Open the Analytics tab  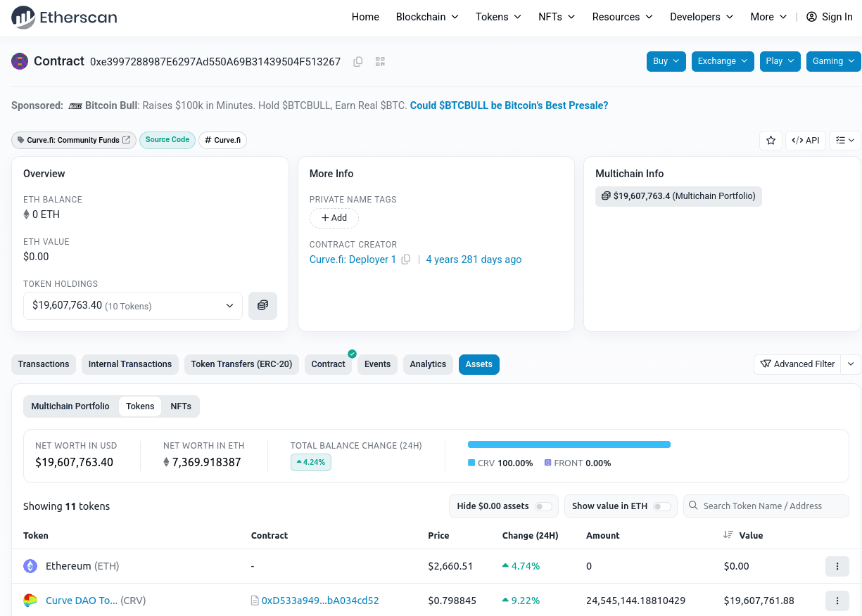pyautogui.click(x=428, y=364)
